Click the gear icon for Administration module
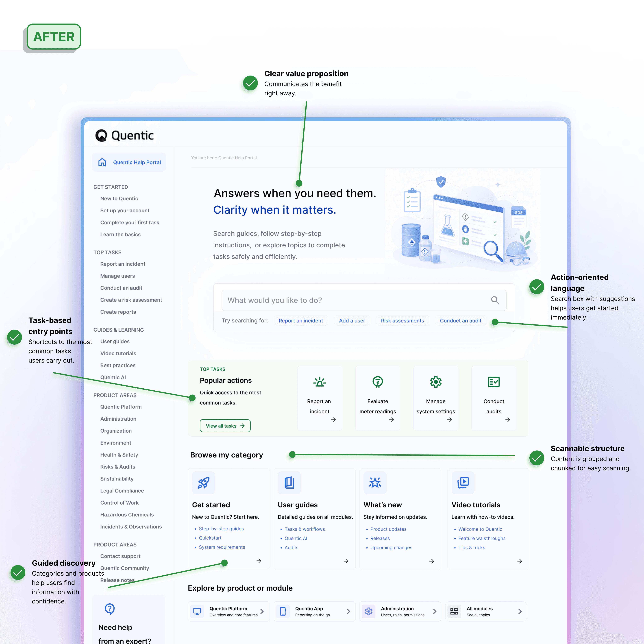The width and height of the screenshot is (644, 644). click(x=369, y=611)
